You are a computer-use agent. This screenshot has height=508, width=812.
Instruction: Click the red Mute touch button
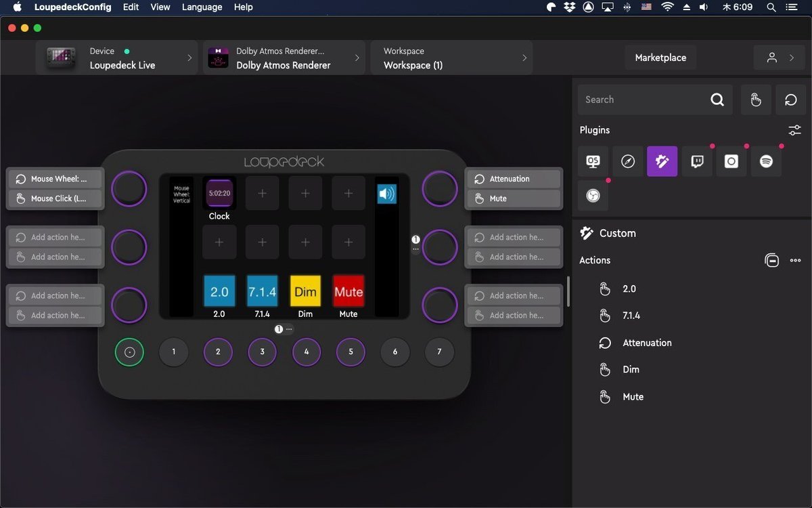click(x=348, y=291)
